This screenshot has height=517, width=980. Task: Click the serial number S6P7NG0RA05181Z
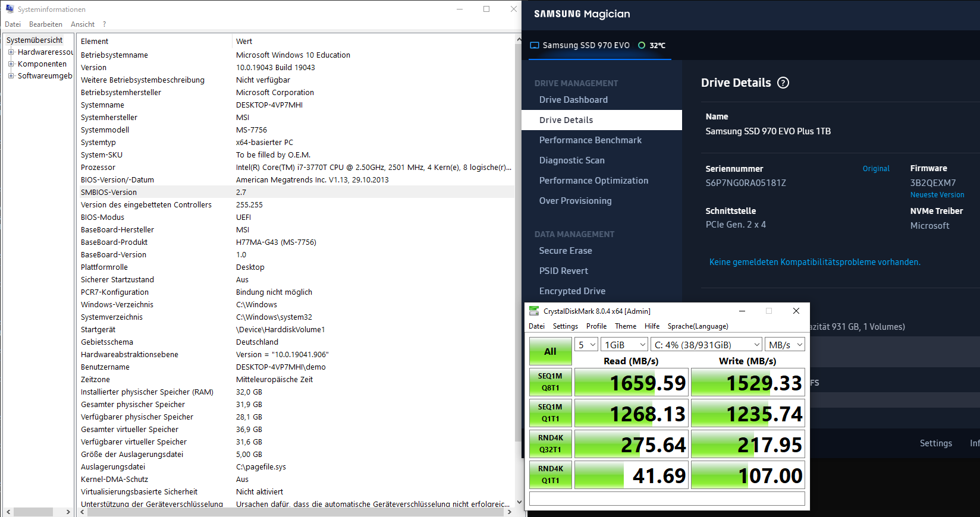[746, 183]
